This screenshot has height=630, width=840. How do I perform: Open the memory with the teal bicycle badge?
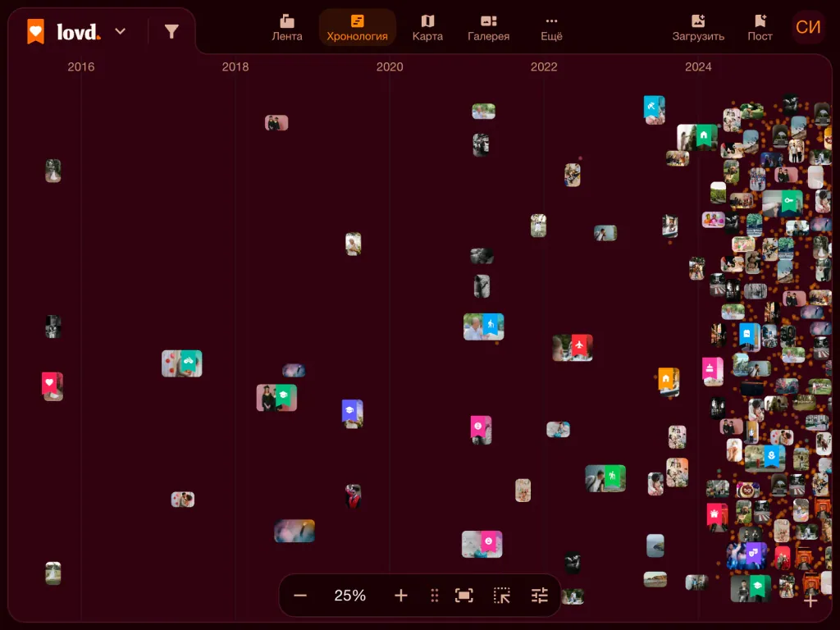(x=182, y=363)
